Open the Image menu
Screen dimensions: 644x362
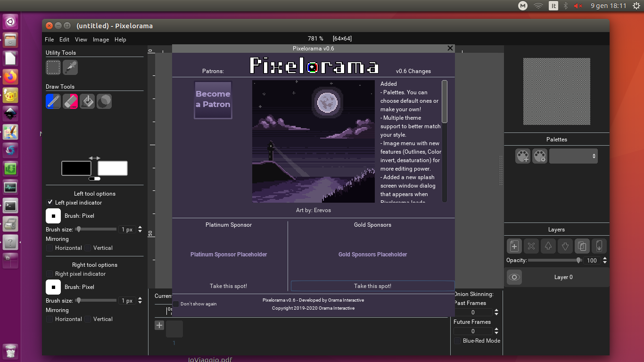click(101, 40)
